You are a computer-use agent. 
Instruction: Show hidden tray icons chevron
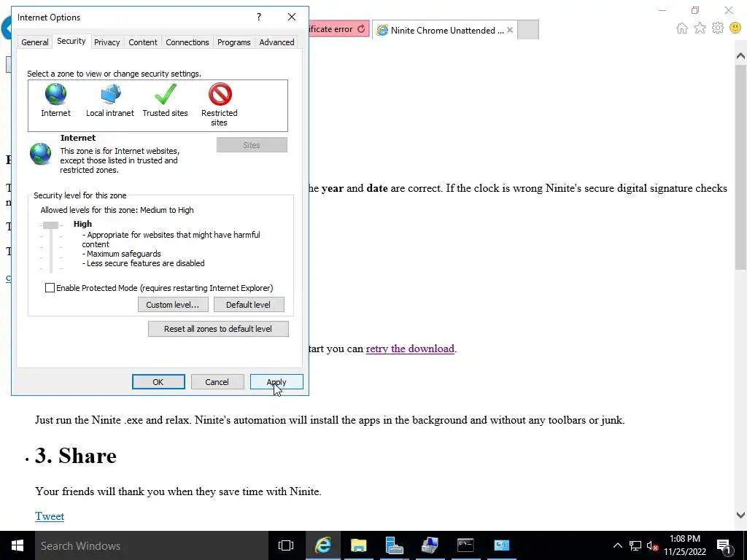pyautogui.click(x=617, y=545)
